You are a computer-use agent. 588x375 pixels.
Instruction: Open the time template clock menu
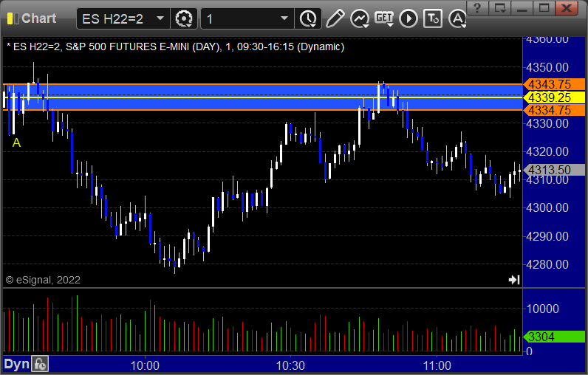pyautogui.click(x=308, y=18)
